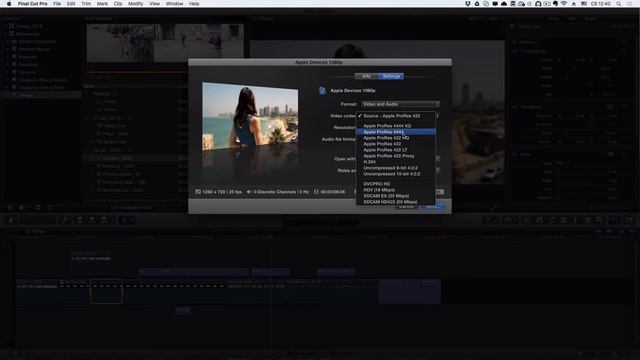Open the Final Cut Pro menu
640x360 pixels.
click(33, 4)
